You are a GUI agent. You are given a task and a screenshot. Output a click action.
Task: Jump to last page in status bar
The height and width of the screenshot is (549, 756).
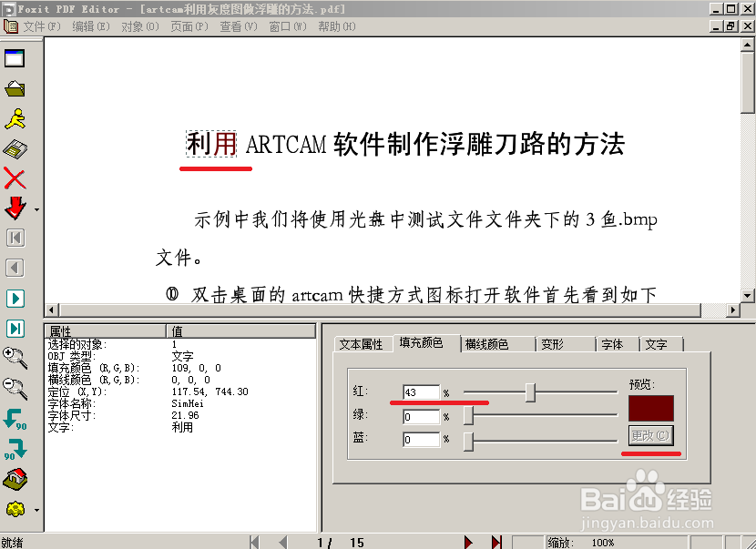click(x=496, y=543)
